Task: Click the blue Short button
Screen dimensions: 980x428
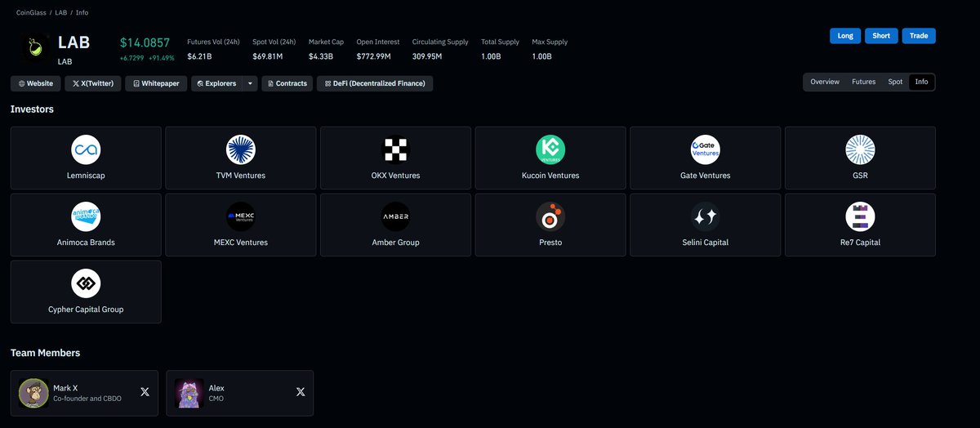Action: 881,36
